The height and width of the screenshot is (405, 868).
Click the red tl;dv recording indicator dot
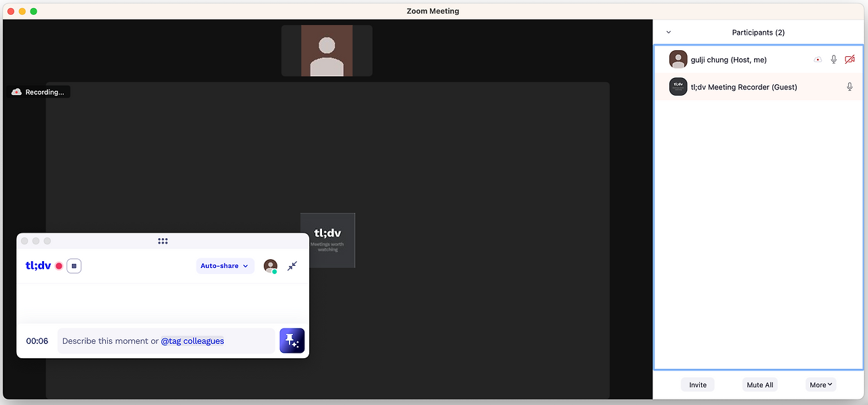tap(59, 266)
